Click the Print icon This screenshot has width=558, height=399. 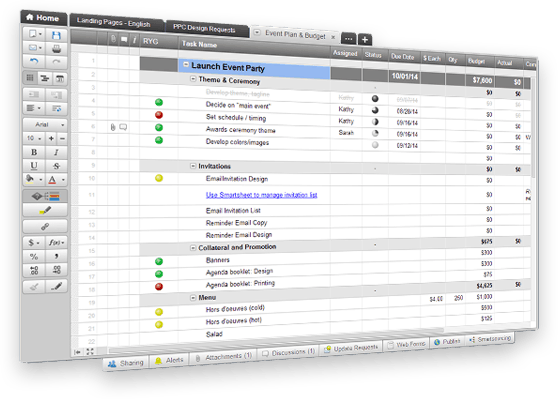click(56, 48)
